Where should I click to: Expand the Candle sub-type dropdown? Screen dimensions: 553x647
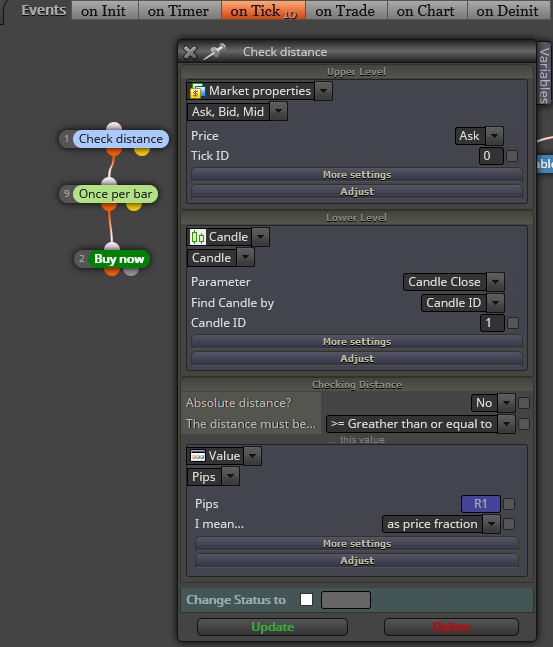point(246,258)
